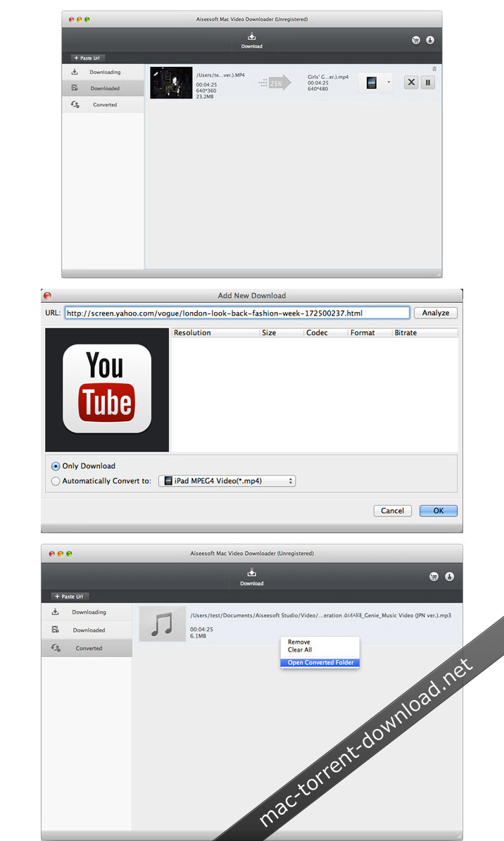Click the music note thumbnail of the mp3 item

click(x=163, y=624)
